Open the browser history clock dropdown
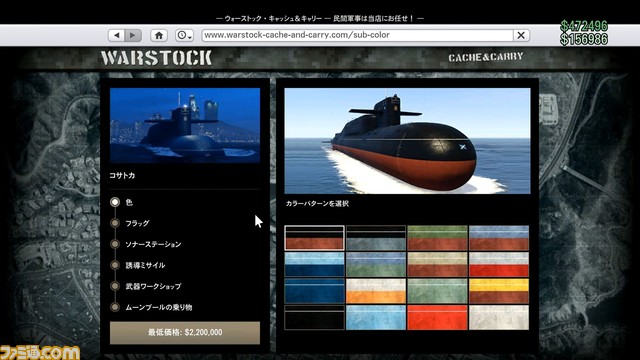This screenshot has width=640, height=360. point(184,36)
